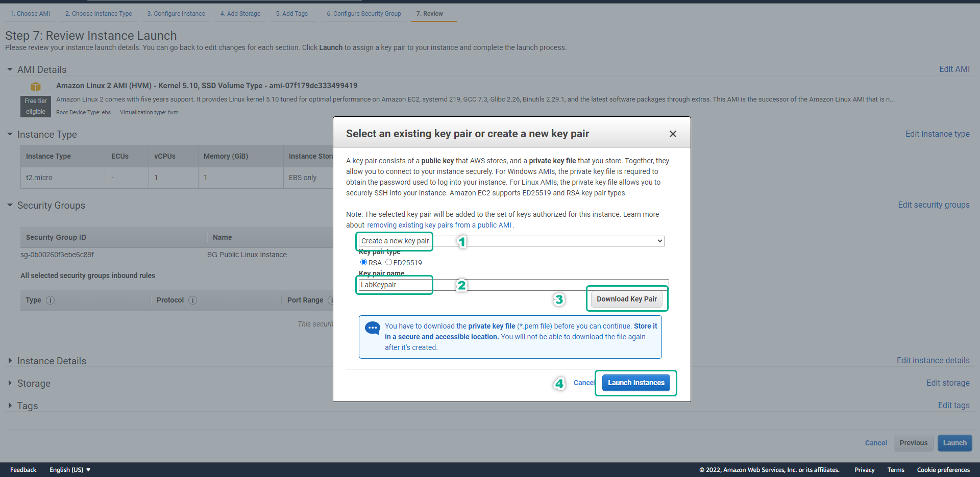
Task: Click the Edit security groups link
Action: (x=934, y=205)
